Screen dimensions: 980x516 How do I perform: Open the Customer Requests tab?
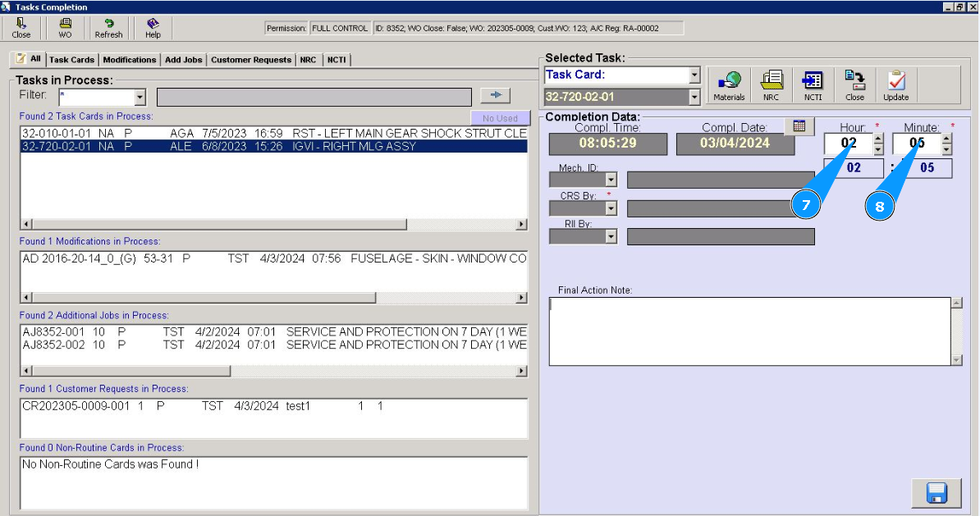[x=250, y=60]
